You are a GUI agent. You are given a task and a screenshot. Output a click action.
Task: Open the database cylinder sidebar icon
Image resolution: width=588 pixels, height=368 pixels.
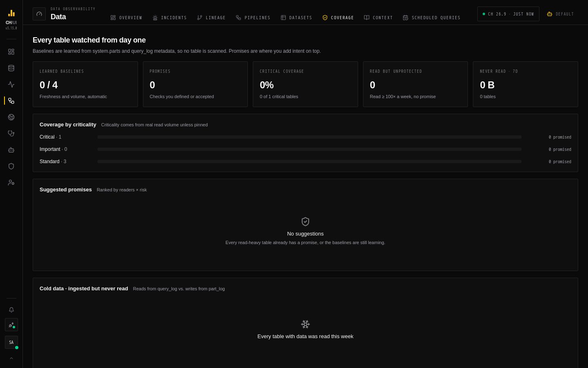pyautogui.click(x=11, y=68)
